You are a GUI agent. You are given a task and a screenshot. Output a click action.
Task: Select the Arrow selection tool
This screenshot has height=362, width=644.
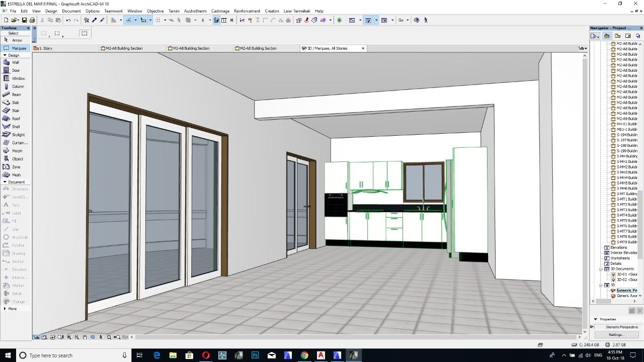pyautogui.click(x=16, y=40)
